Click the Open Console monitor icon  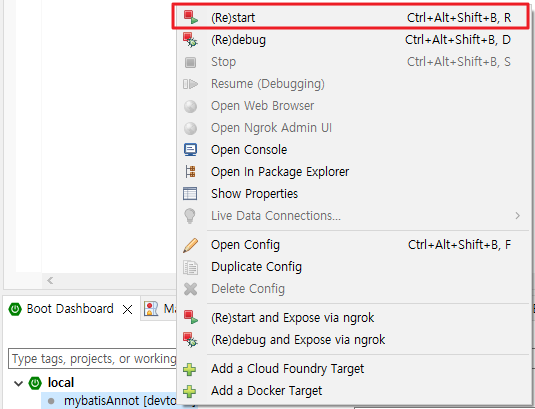pos(190,150)
